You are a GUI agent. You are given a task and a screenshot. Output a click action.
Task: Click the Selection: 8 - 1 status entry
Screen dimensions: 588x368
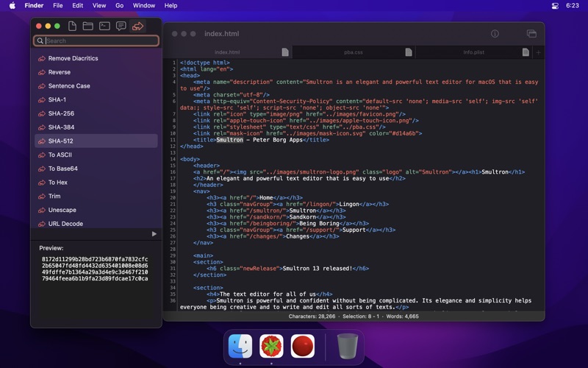(x=361, y=316)
